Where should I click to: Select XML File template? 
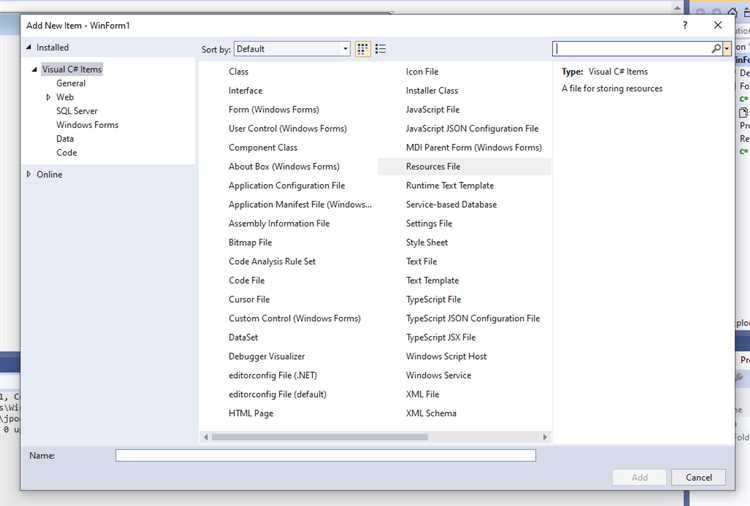(422, 394)
